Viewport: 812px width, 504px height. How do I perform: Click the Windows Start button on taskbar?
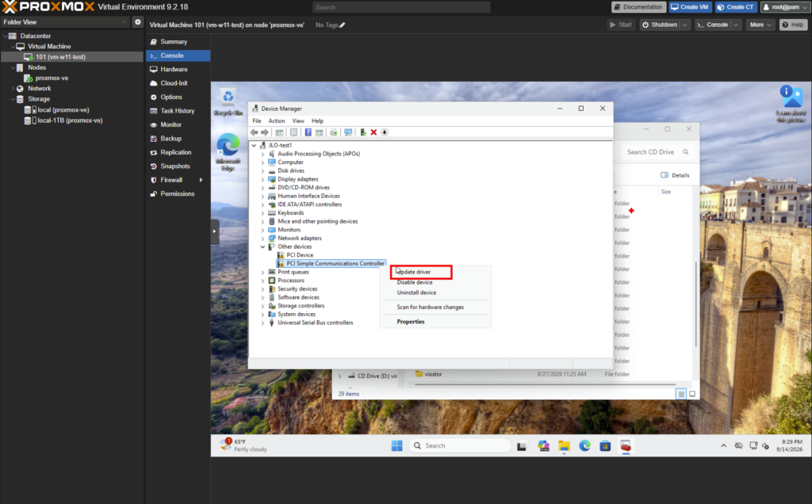[x=396, y=445]
